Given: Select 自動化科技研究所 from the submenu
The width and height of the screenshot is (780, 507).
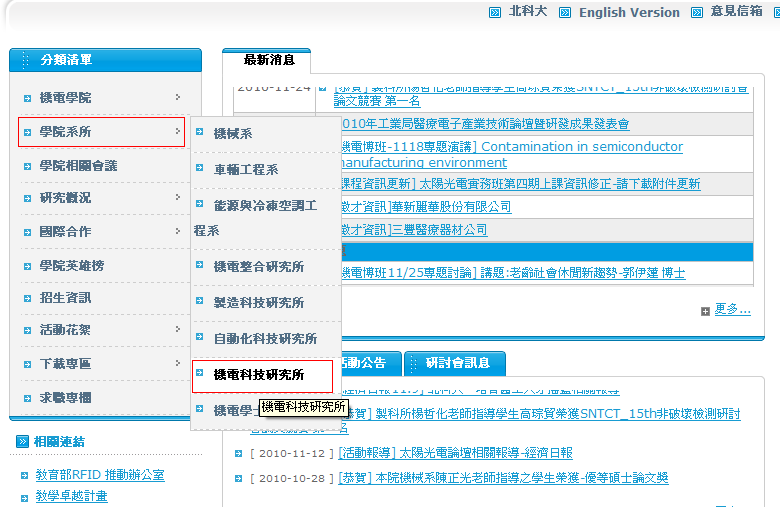Looking at the screenshot, I should [x=265, y=339].
